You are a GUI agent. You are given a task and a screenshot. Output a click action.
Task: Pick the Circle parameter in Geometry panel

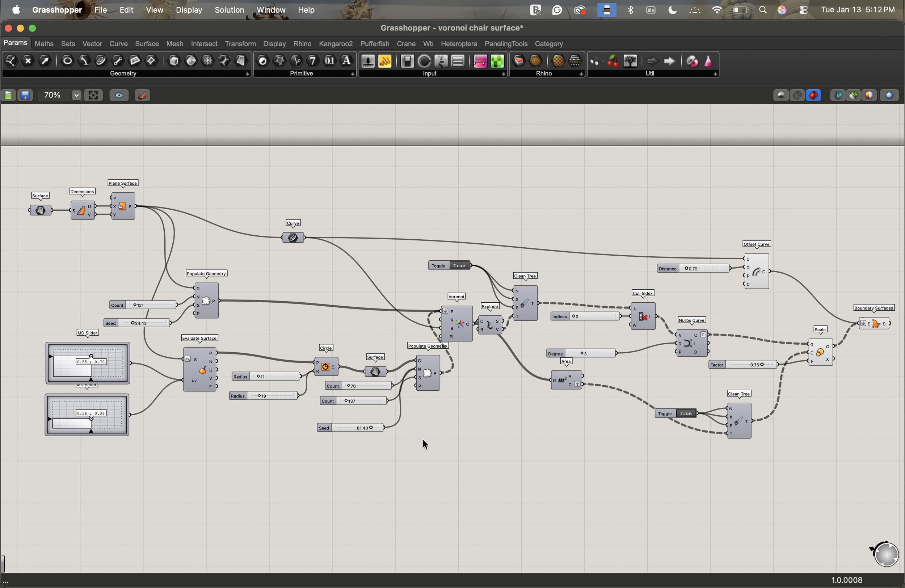coord(67,61)
